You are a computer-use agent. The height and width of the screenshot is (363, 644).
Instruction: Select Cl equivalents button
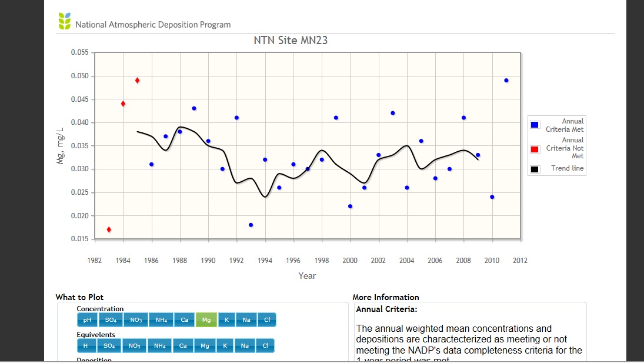pos(265,346)
